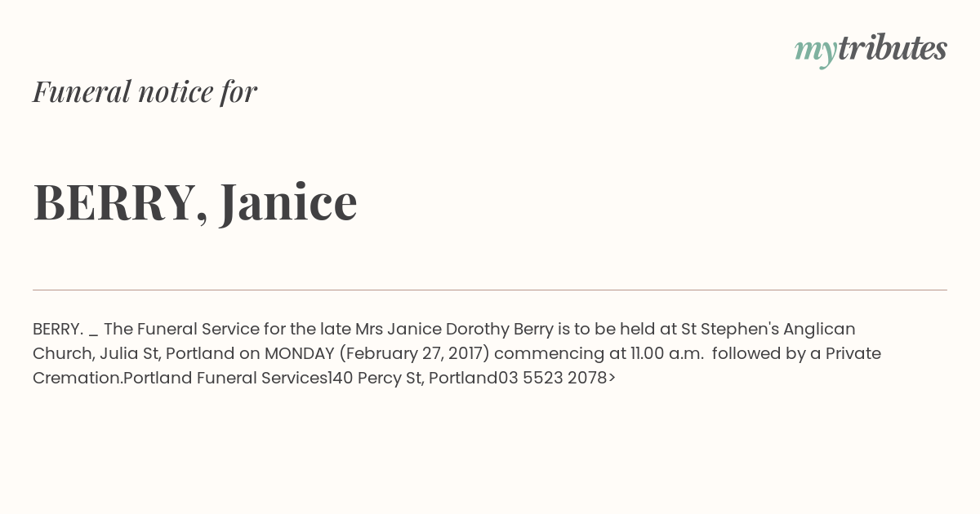Click the 'tributes' part of the logo
Screen dimensions: 980x514
893,48
